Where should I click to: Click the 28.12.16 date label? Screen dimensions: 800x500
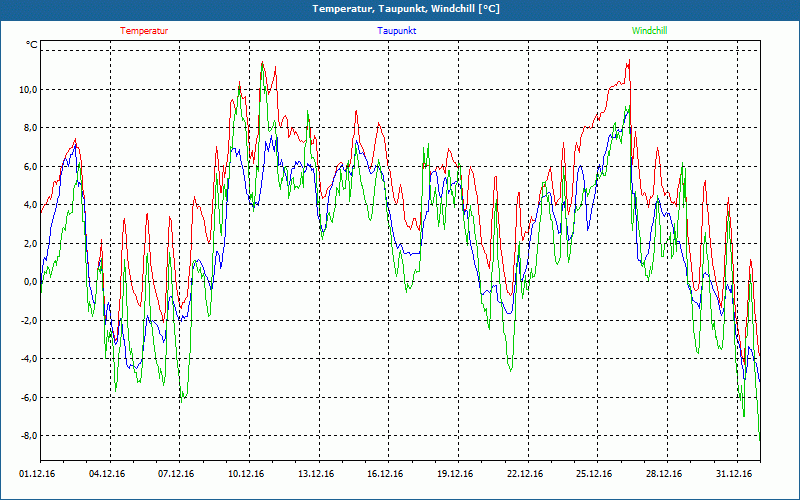pos(664,474)
